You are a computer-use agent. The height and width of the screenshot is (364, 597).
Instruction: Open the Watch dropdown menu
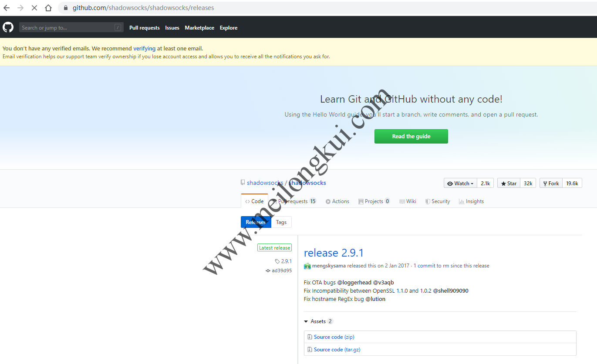460,184
